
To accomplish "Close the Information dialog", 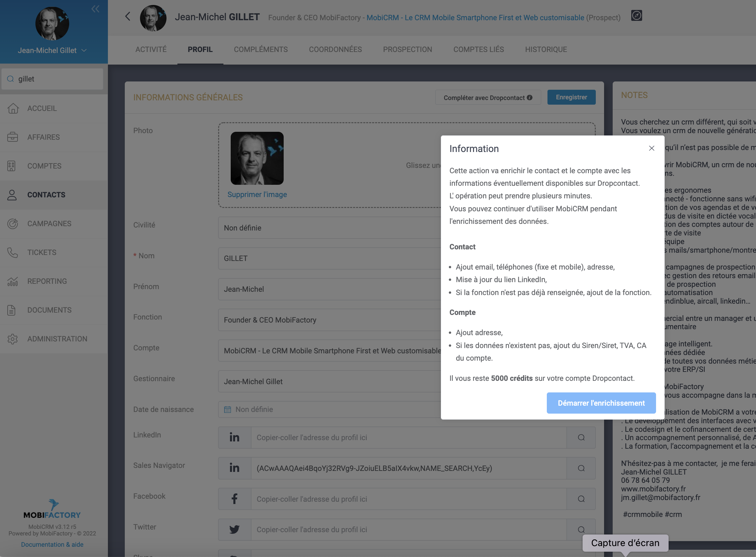I will (x=651, y=148).
